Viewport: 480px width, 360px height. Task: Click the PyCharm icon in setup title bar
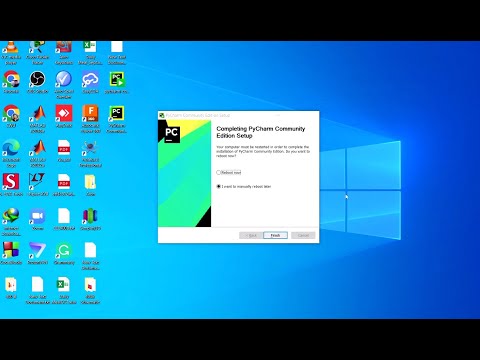pyautogui.click(x=162, y=115)
